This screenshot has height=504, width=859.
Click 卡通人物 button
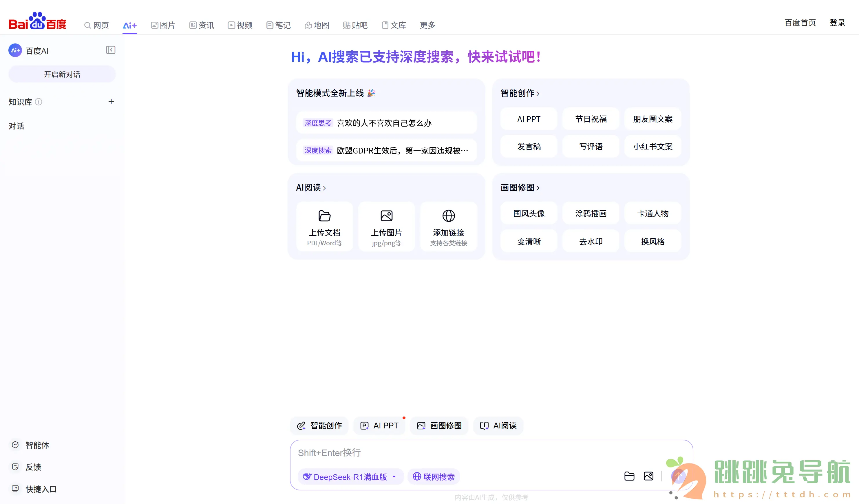point(653,213)
